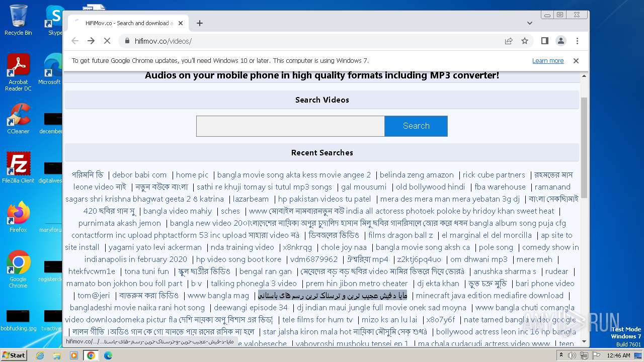This screenshot has width=644, height=362.
Task: Open 'chole joy naa' link
Action: pos(344,247)
